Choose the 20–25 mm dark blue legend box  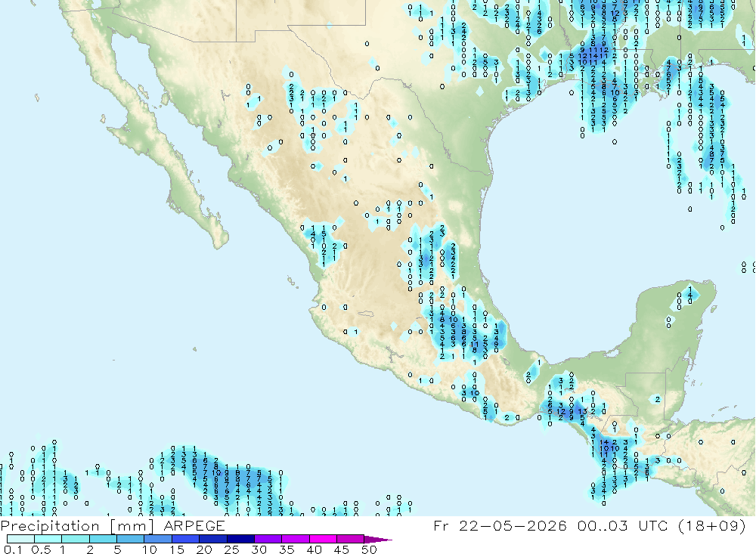(212, 539)
